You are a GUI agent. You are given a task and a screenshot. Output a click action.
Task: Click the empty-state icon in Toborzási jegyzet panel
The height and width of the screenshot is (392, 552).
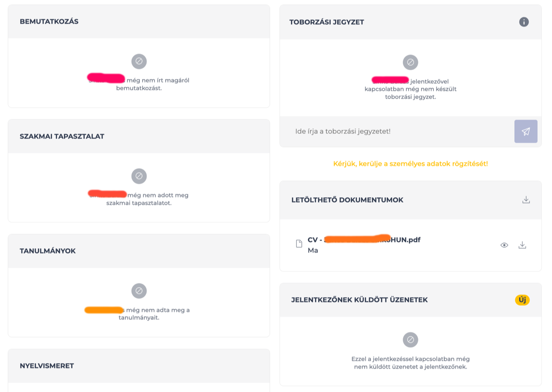click(411, 62)
